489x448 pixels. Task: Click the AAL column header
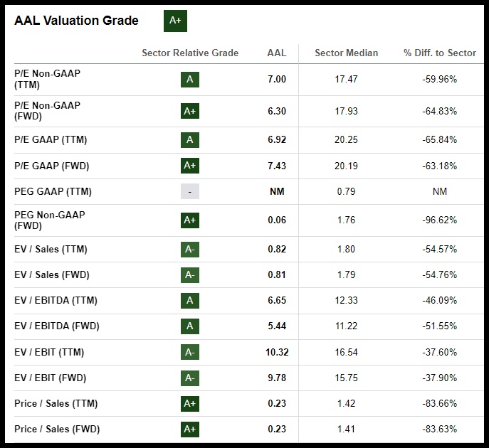[276, 53]
